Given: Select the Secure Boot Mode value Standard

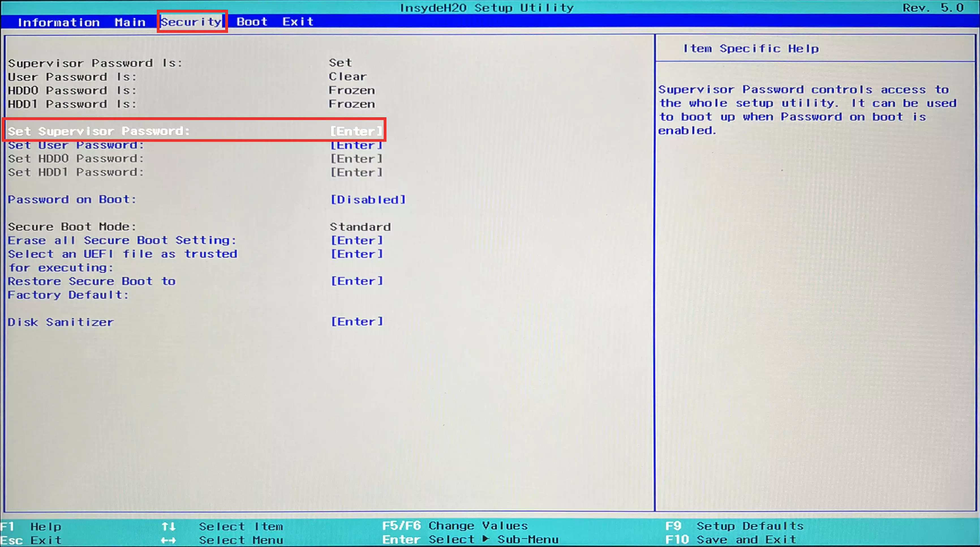Looking at the screenshot, I should [360, 227].
